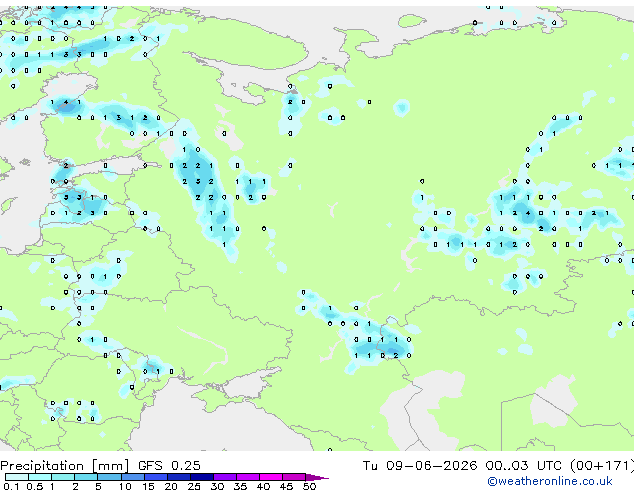
Task: Select the 1–2 mm legend swatch
Action: tap(63, 477)
